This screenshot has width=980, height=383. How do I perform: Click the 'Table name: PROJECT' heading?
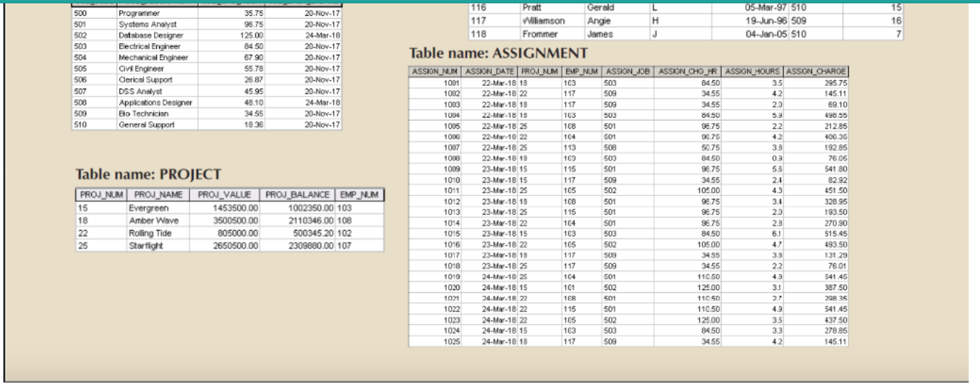pos(148,174)
